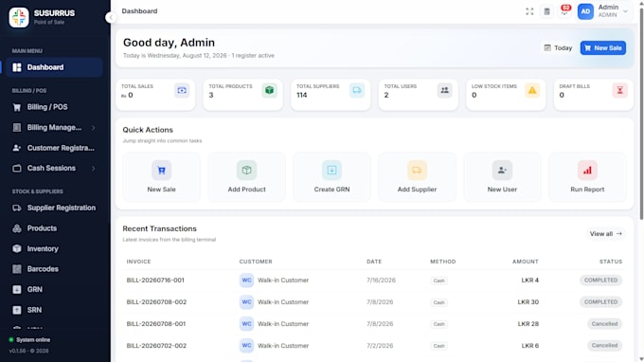This screenshot has width=644, height=362.
Task: Open Customer Registration in the sidebar
Action: click(54, 148)
